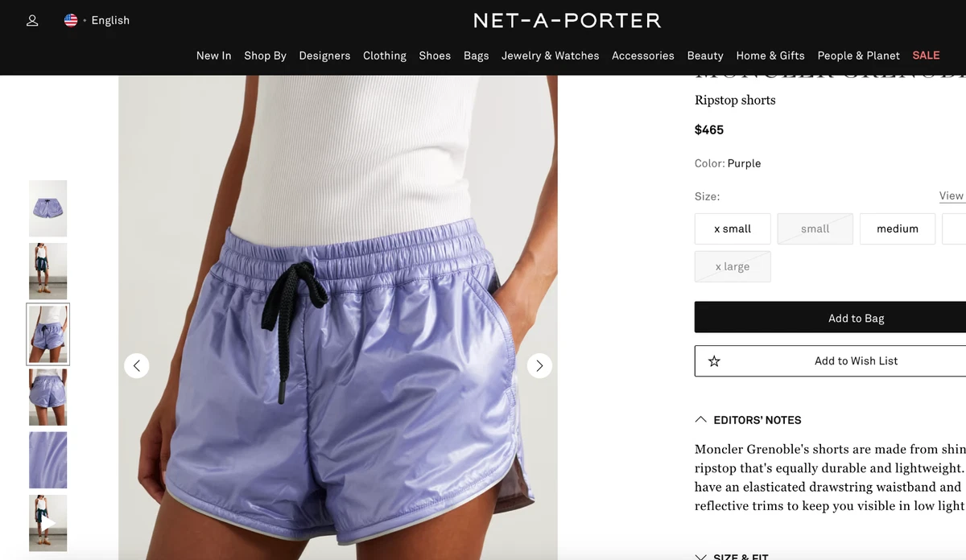Show next product image arrow
Viewport: 966px width, 560px height.
pyautogui.click(x=539, y=366)
